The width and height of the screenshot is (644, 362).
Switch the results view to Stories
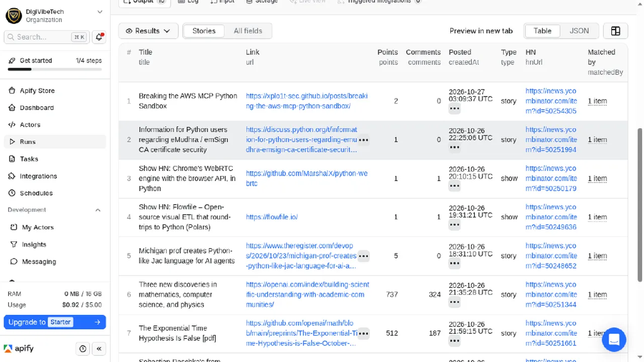click(x=204, y=31)
